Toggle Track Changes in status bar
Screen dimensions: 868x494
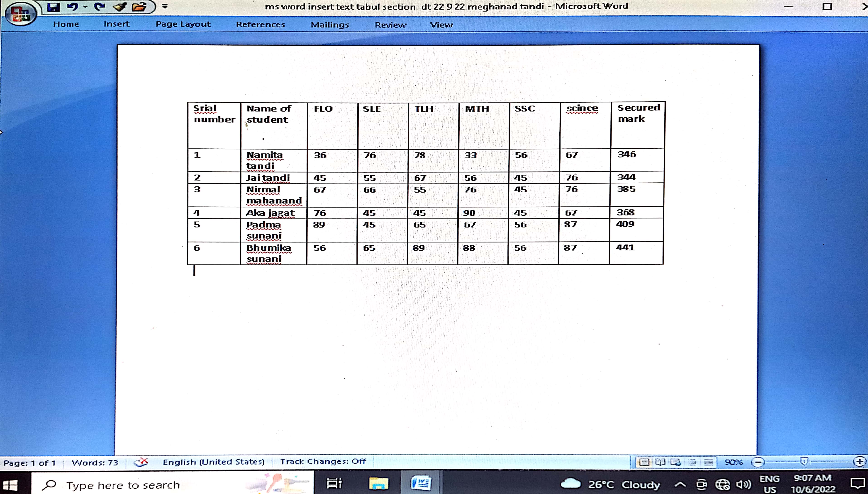click(323, 461)
